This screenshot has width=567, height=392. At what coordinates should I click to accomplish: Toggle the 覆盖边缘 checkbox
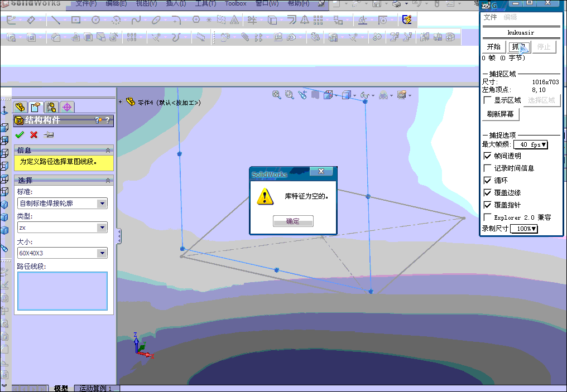[487, 192]
